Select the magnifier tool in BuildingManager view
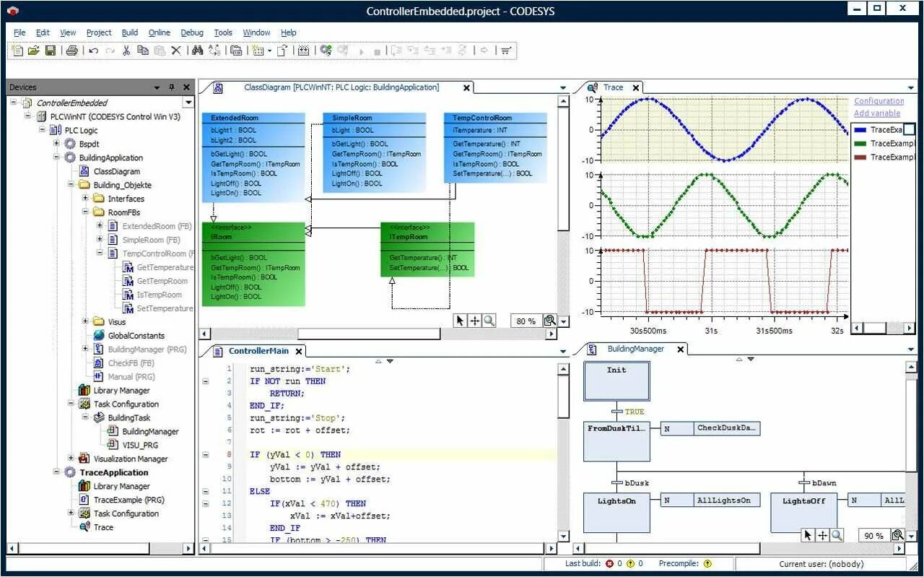This screenshot has height=577, width=924. (837, 535)
